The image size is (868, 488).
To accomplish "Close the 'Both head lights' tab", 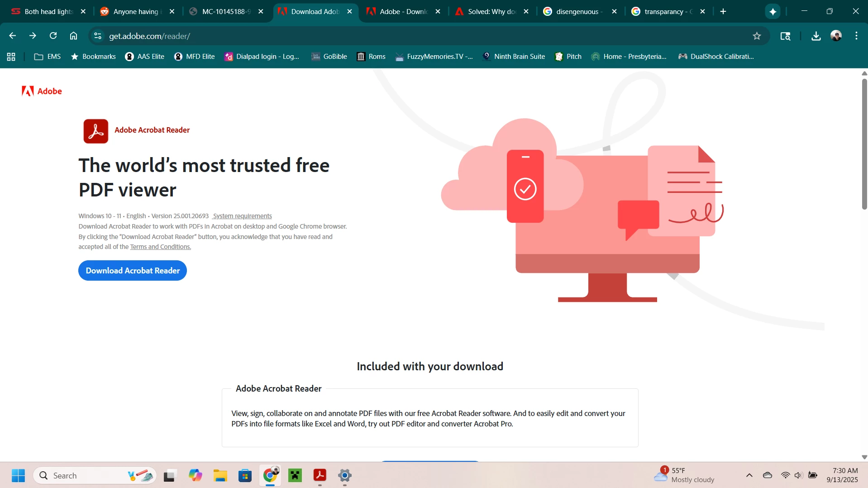I will click(x=83, y=12).
